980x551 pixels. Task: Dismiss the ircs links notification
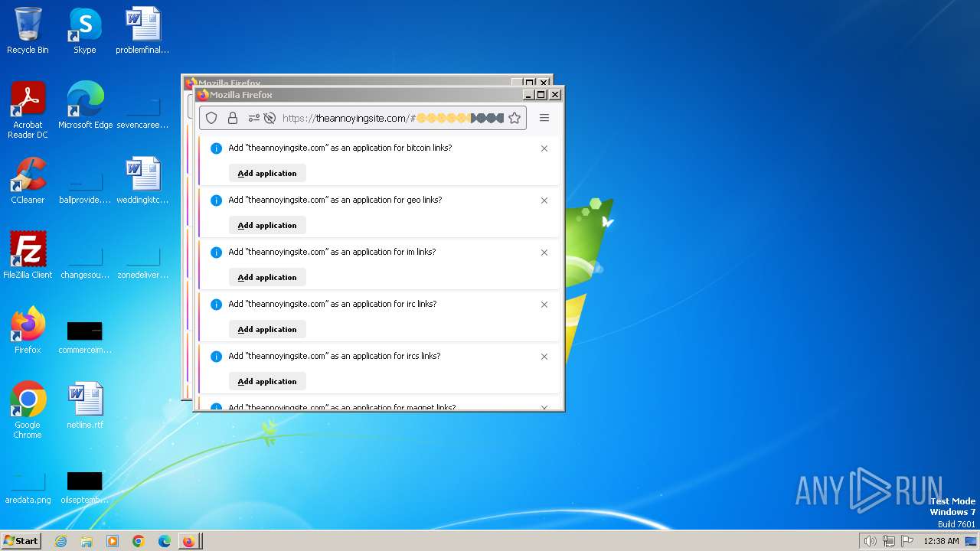544,357
